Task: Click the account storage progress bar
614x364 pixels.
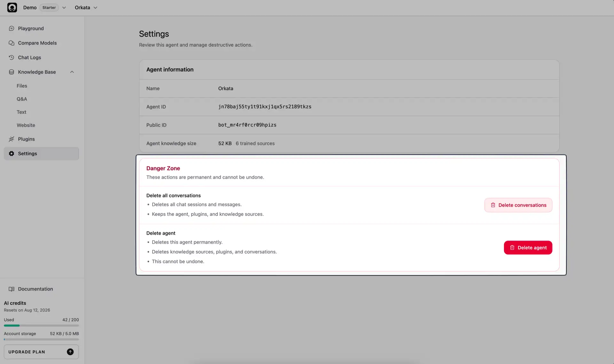Action: (x=41, y=339)
